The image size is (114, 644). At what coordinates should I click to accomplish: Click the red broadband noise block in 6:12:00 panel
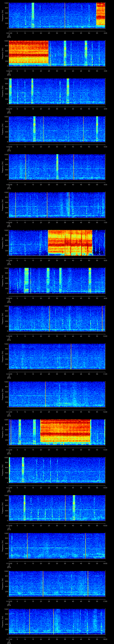65,431
